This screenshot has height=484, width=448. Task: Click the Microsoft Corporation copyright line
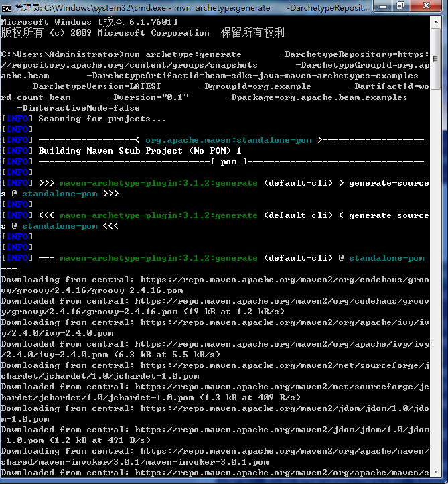(x=146, y=33)
